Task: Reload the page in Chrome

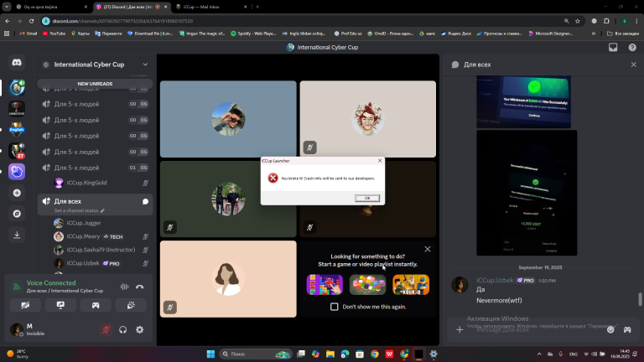Action: pyautogui.click(x=31, y=21)
